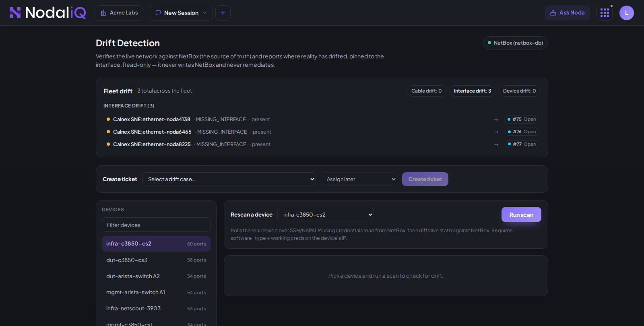Click arrow icon for ethernet-noda8225 drift row
The height and width of the screenshot is (326, 644).
496,144
